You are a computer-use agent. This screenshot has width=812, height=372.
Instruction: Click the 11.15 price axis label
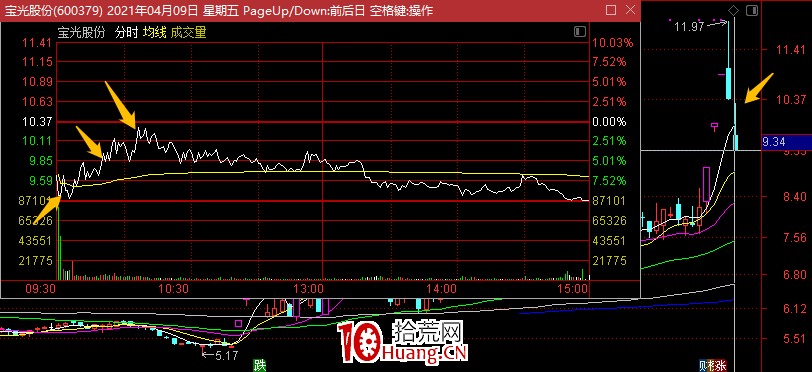point(39,62)
